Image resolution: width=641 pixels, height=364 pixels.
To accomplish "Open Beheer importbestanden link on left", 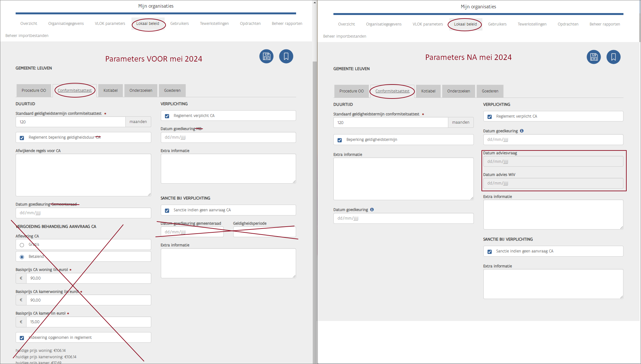I will 27,36.
